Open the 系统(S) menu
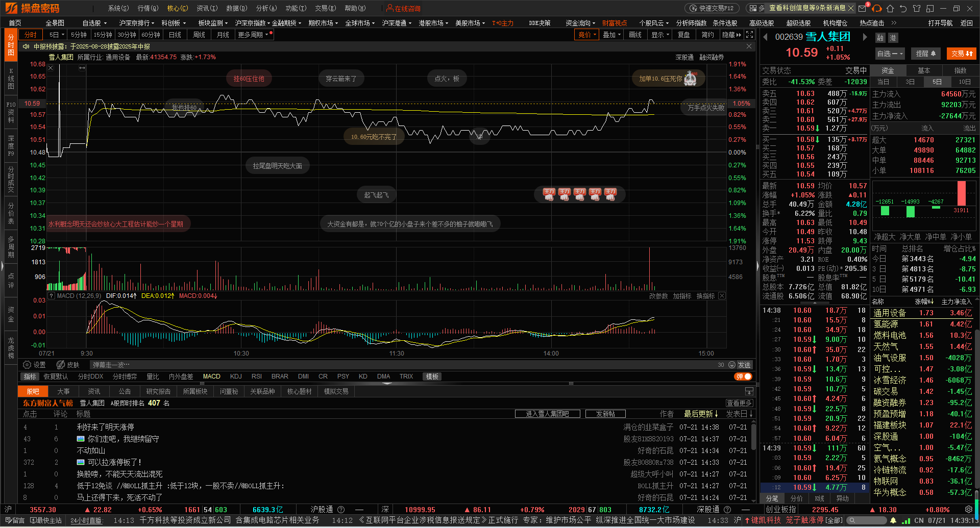The image size is (980, 528). click(x=118, y=8)
